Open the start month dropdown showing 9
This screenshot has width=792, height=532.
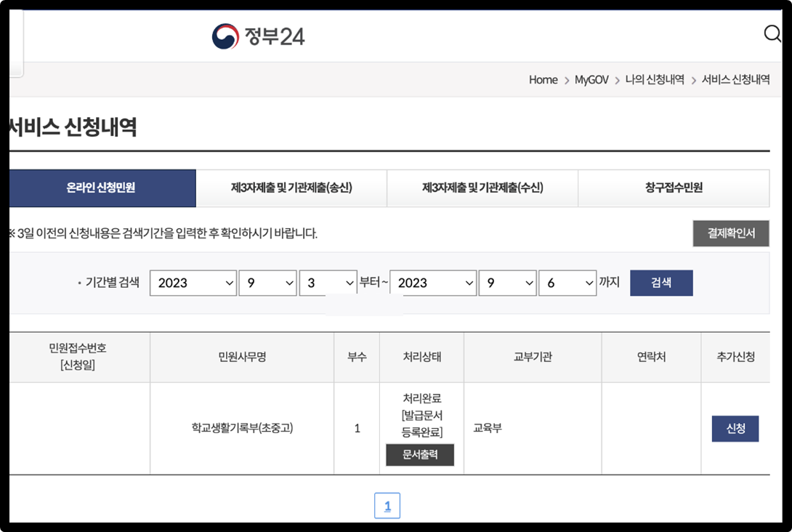point(267,283)
